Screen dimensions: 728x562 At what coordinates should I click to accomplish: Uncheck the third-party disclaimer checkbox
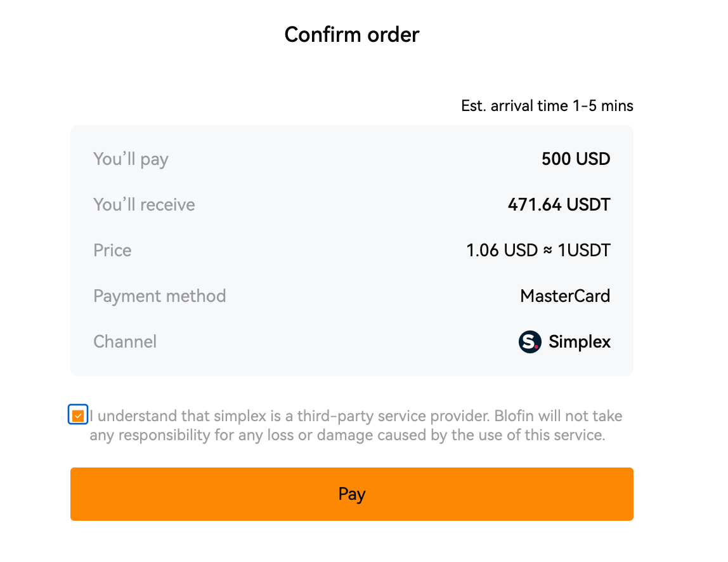click(78, 415)
